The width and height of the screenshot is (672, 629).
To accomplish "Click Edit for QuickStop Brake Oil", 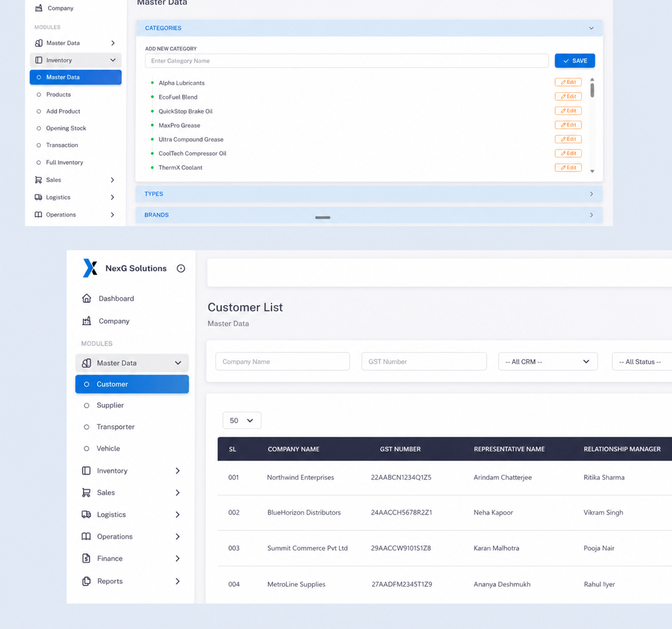I will pyautogui.click(x=568, y=110).
